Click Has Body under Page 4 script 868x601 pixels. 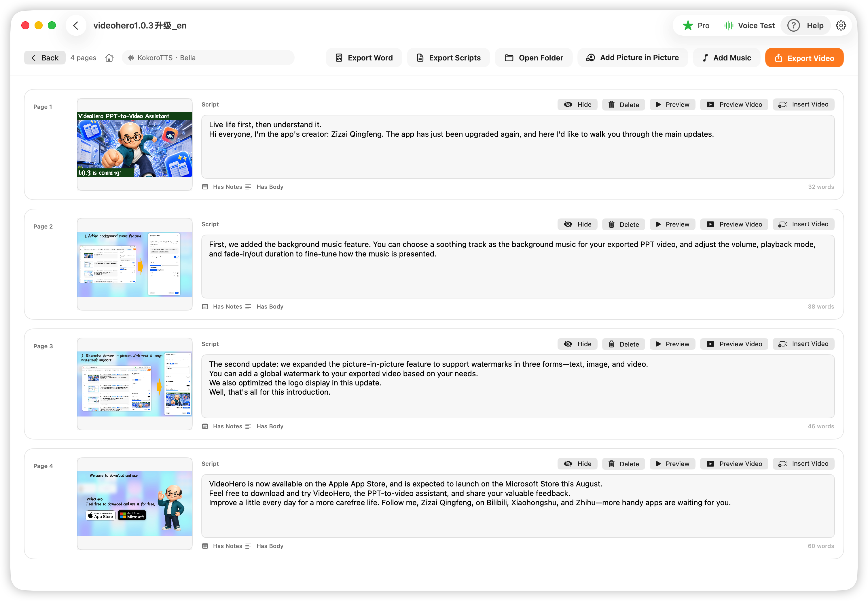264,546
